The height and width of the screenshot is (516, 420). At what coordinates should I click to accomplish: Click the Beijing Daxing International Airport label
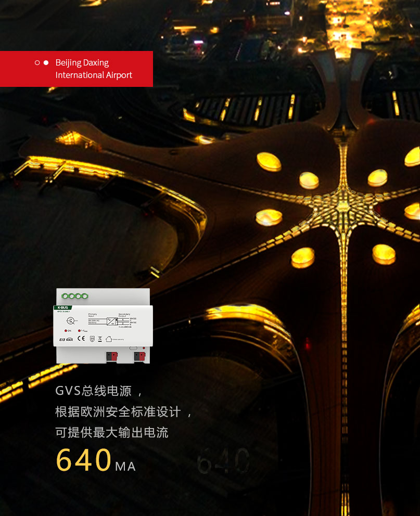tap(94, 69)
